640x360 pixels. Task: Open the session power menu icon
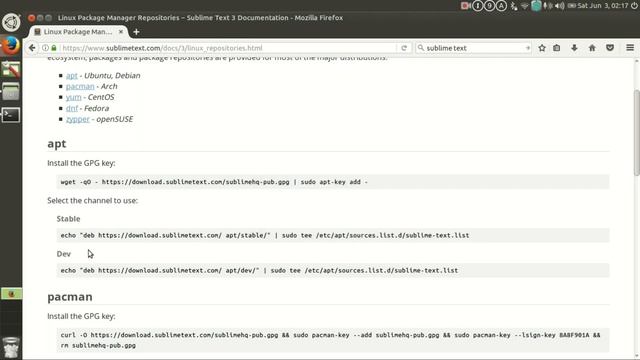[634, 6]
